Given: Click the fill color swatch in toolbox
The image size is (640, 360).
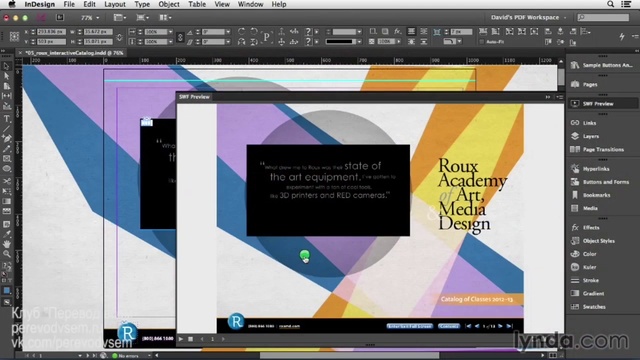Looking at the screenshot, I should 6,291.
